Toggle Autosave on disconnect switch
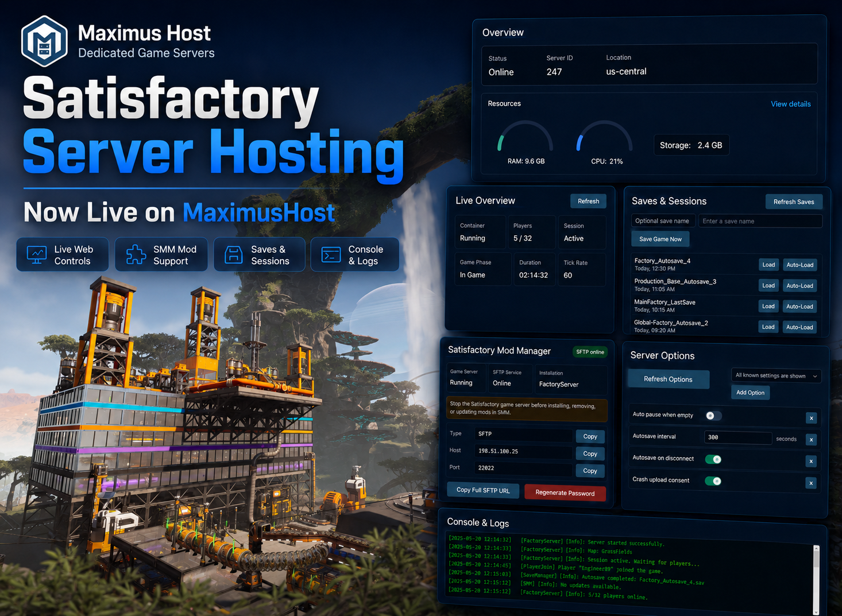This screenshot has width=842, height=616. point(713,459)
